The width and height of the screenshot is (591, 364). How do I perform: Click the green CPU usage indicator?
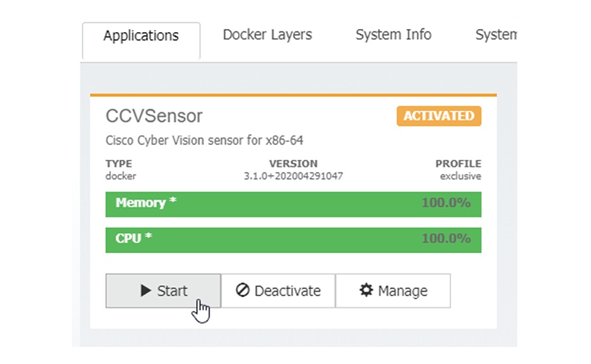coord(293,239)
